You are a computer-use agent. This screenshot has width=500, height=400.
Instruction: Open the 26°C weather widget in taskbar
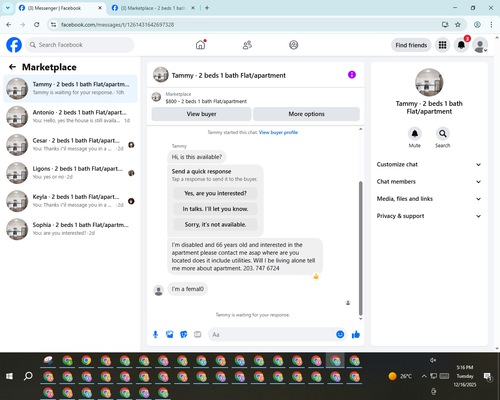400,376
